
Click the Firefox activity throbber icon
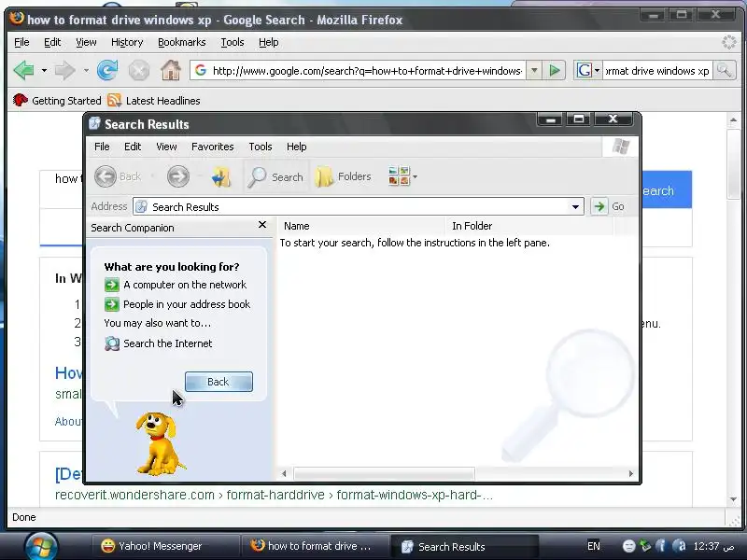click(x=729, y=42)
